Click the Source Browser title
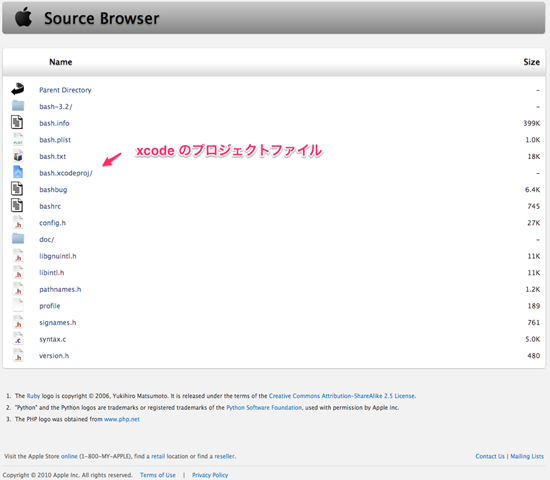Screen dimensions: 550x480 pyautogui.click(x=101, y=18)
